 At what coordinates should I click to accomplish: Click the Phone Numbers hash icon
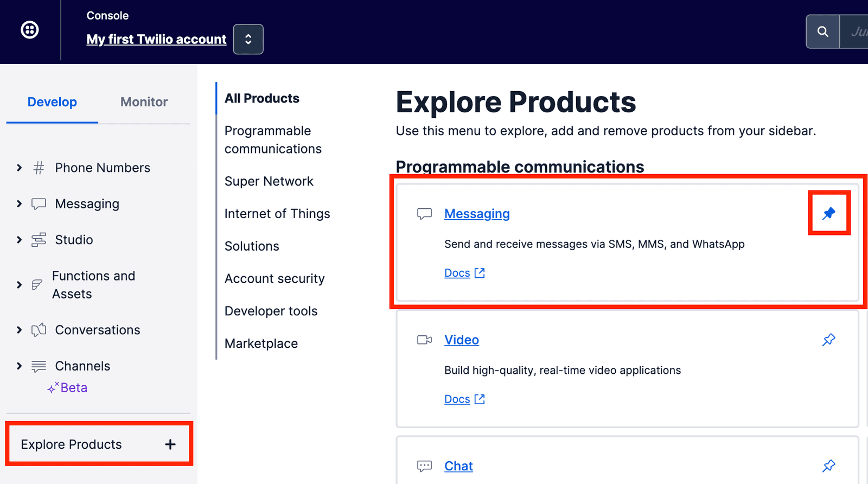(x=39, y=168)
